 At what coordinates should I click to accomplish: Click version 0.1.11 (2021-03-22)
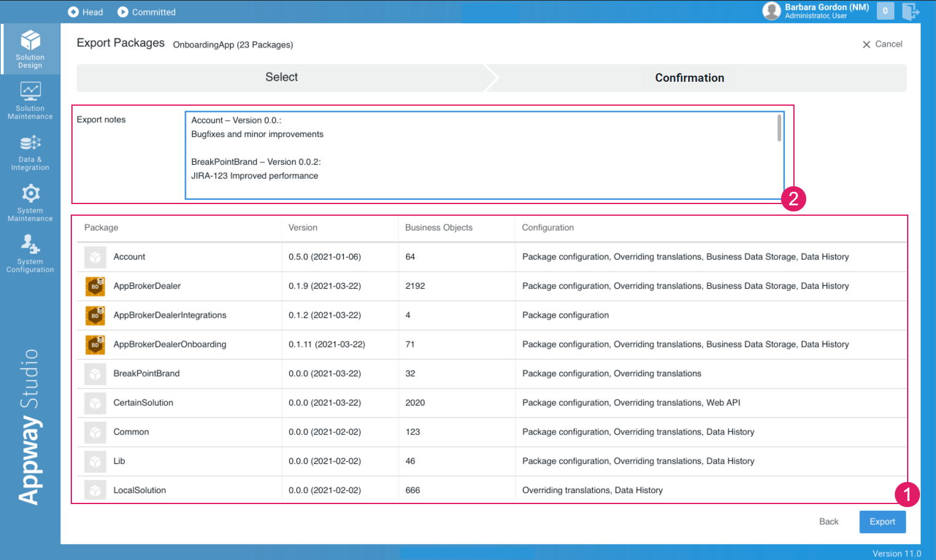pos(327,344)
